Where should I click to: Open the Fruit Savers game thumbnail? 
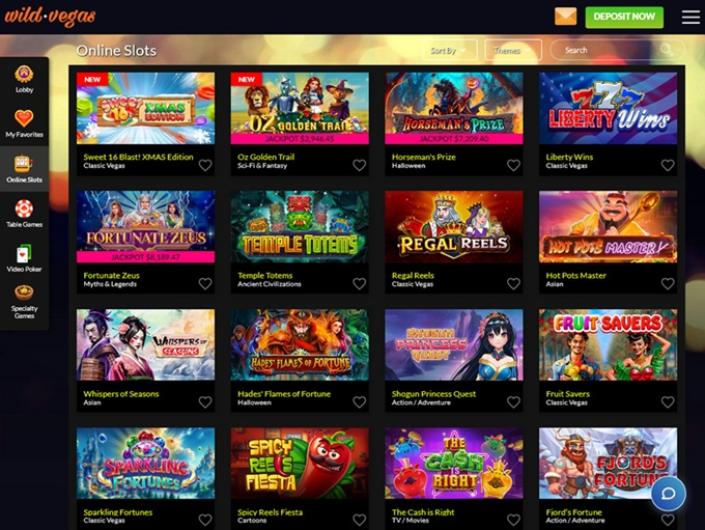pos(608,345)
